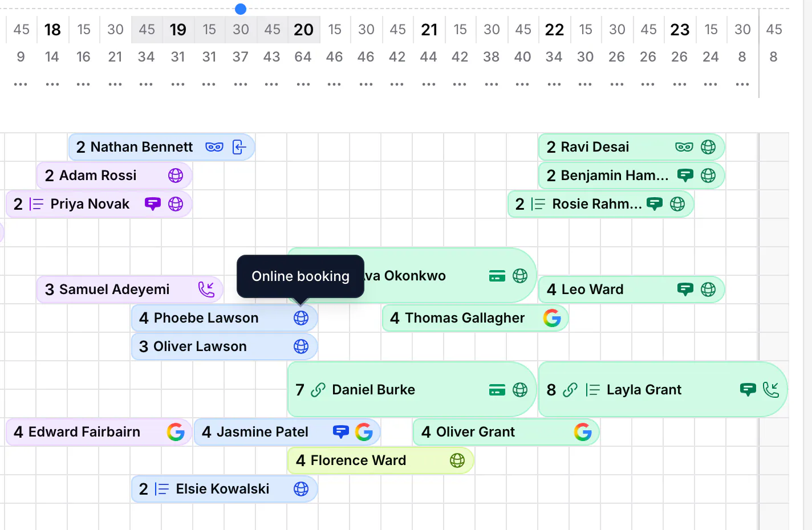Viewport: 812px width, 530px height.
Task: Open Daniel Burke's reservation name
Action: tap(373, 390)
